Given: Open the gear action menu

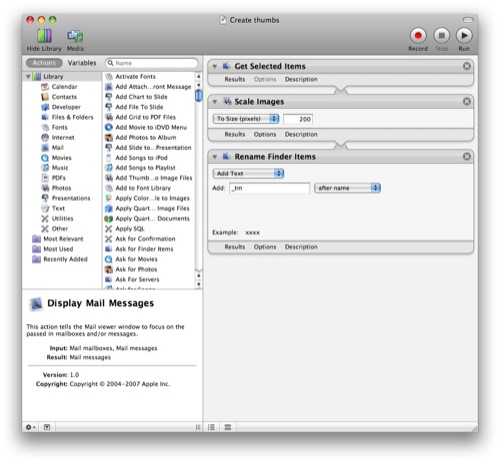Looking at the screenshot, I should point(30,427).
